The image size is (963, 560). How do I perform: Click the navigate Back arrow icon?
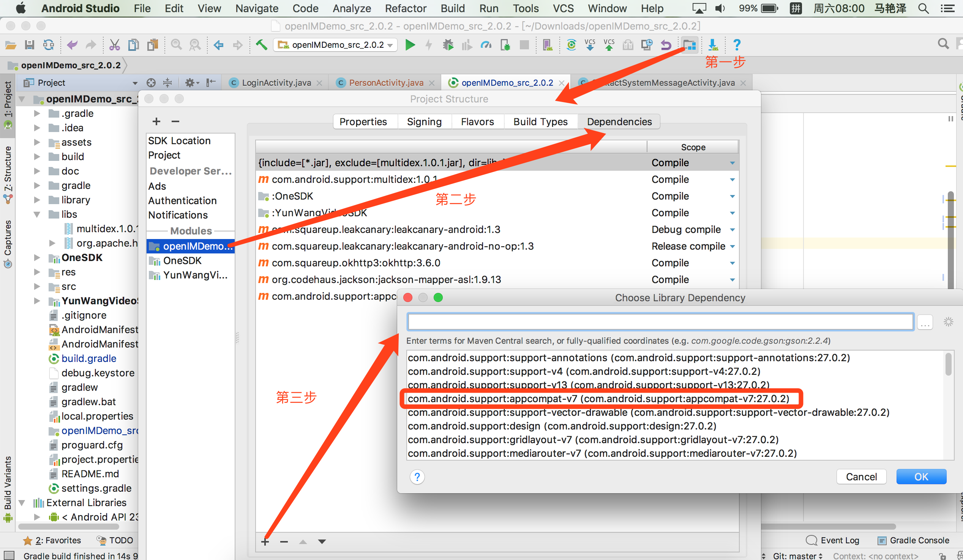pos(218,45)
